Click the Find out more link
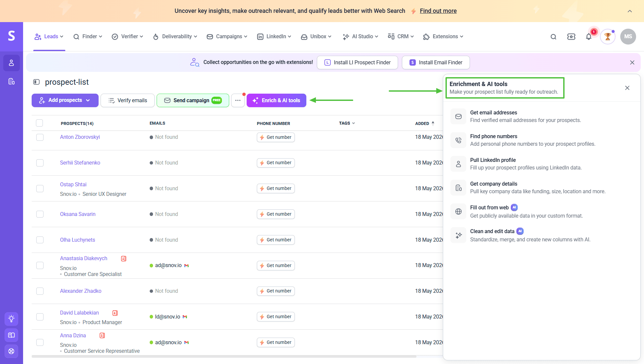Screen dimensions: 644x364 (438, 11)
